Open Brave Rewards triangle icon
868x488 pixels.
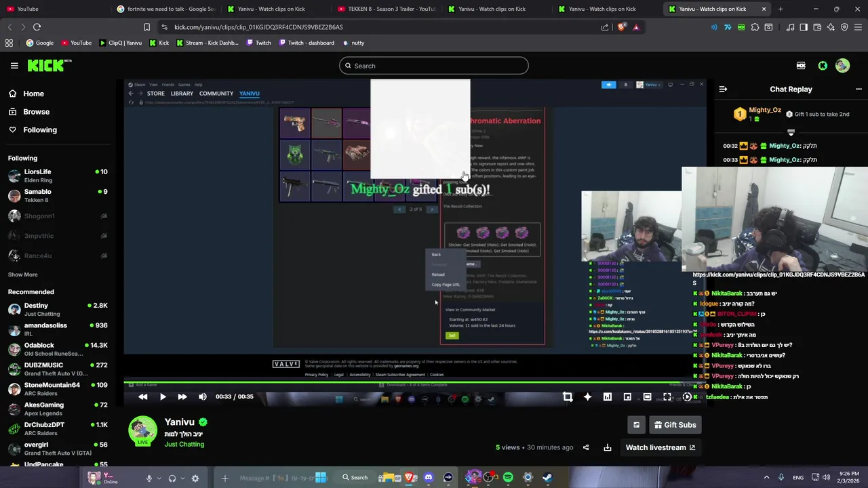point(636,27)
